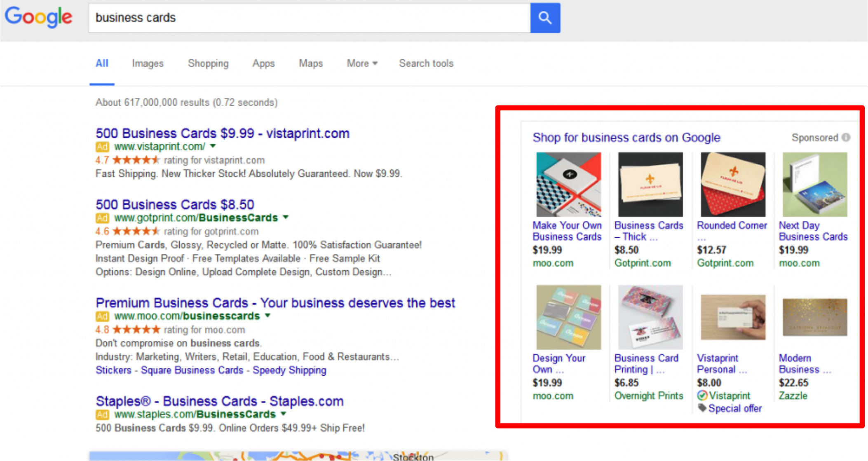Click the $6.85 price
The width and height of the screenshot is (868, 461).
coord(626,383)
